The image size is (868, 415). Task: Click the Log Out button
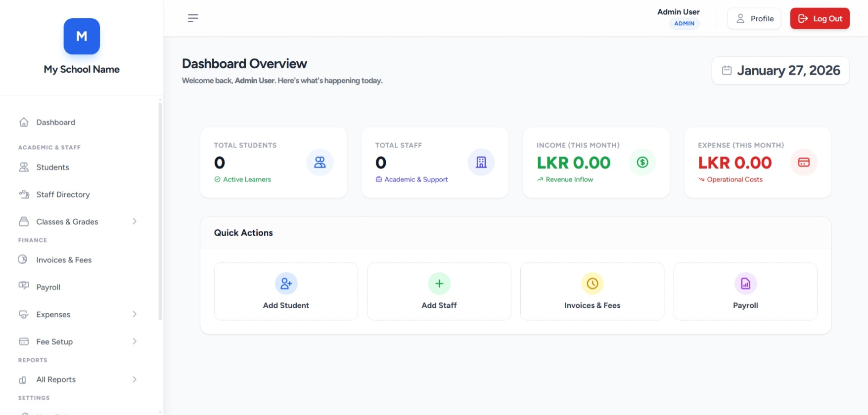coord(820,19)
